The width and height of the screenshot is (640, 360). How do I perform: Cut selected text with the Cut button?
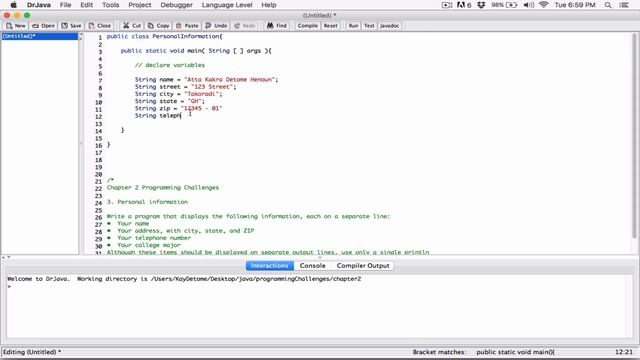pos(132,26)
